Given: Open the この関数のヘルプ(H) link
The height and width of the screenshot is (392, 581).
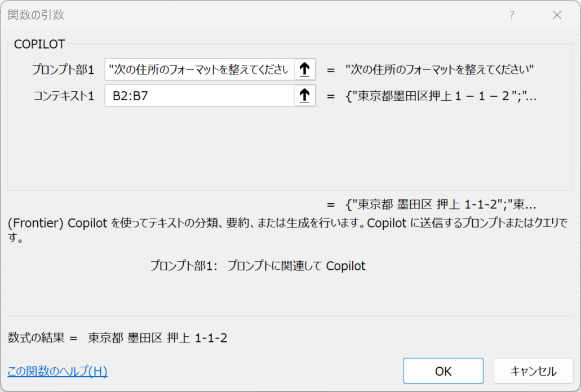Looking at the screenshot, I should (56, 372).
